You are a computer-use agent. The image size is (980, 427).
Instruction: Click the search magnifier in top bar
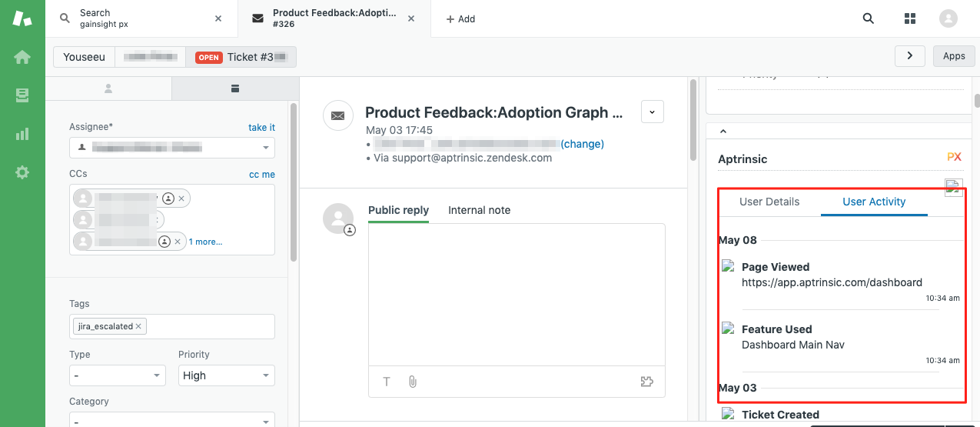tap(869, 18)
